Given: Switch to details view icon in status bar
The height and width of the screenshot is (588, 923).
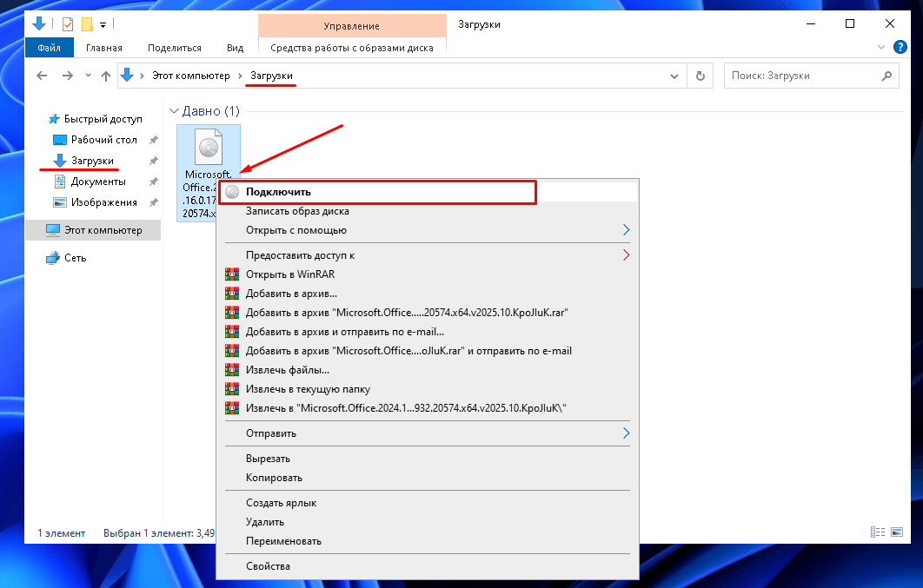Looking at the screenshot, I should (x=878, y=532).
